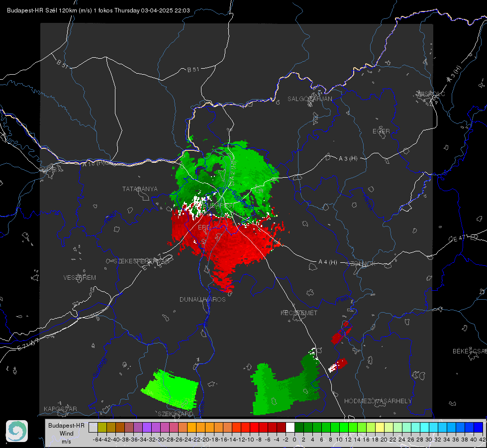Select the yellow swatch between 18 and 20
This screenshot has width=487, height=448.
380,428
